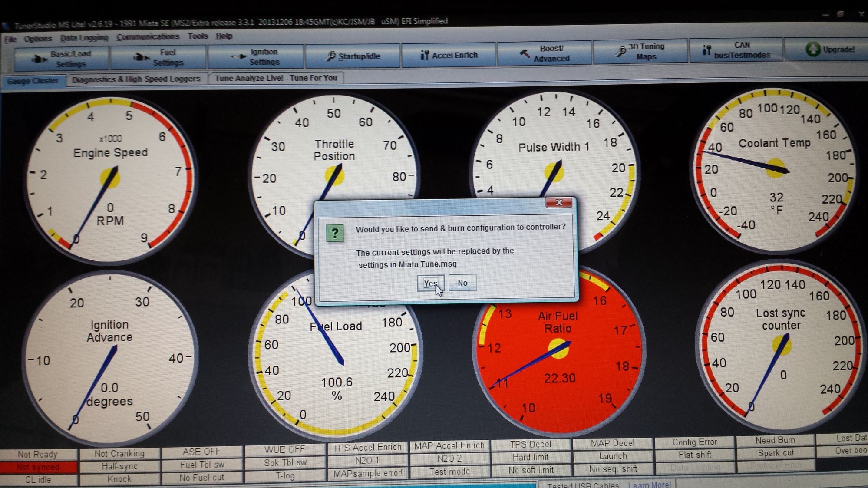Open the Communications menu
The width and height of the screenshot is (868, 488).
[148, 37]
